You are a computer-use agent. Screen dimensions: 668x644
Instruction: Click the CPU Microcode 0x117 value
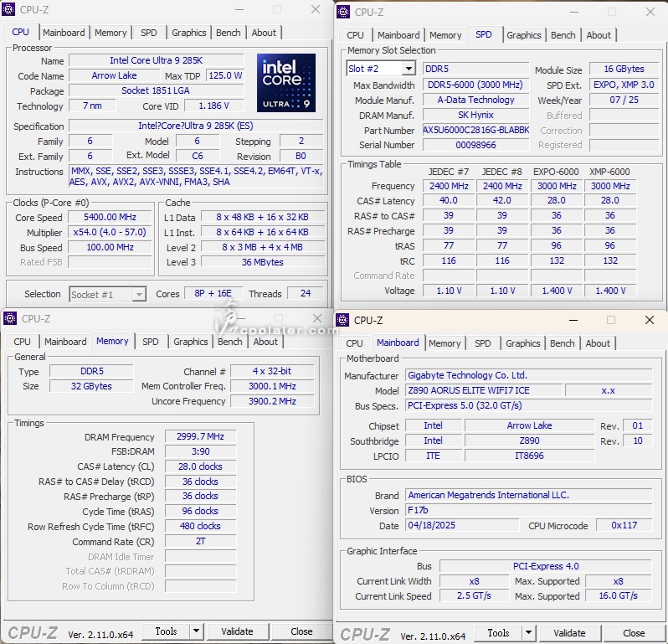point(624,525)
